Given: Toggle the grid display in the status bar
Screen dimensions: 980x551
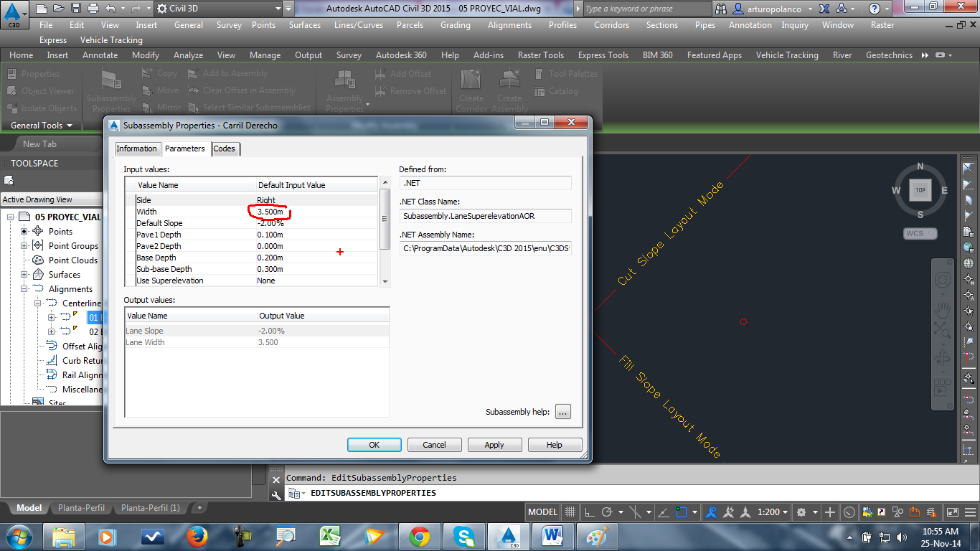Looking at the screenshot, I should pyautogui.click(x=570, y=512).
